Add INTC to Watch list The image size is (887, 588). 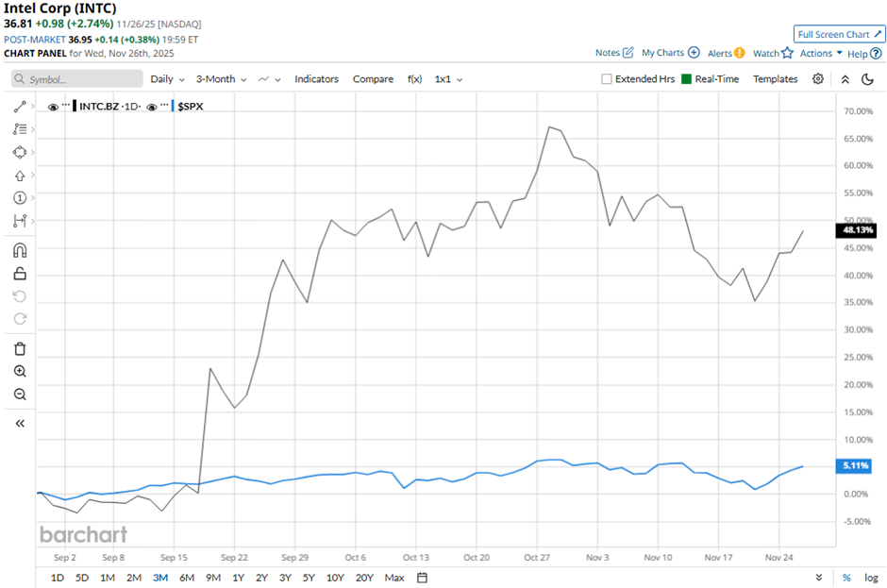pyautogui.click(x=773, y=53)
